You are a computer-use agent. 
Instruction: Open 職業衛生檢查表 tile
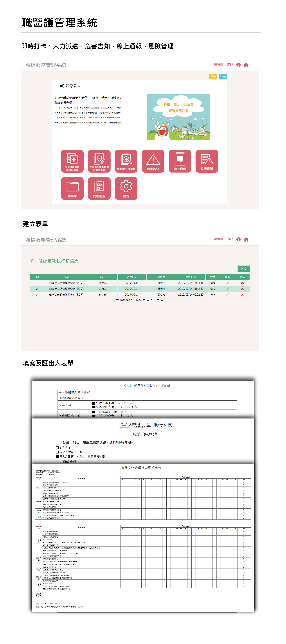(126, 161)
